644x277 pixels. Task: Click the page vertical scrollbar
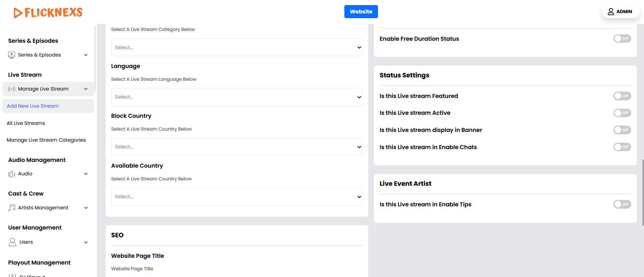pos(643,192)
